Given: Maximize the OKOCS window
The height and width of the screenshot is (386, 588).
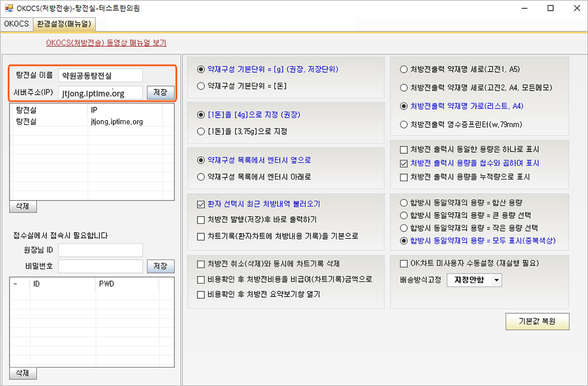Looking at the screenshot, I should pos(551,8).
